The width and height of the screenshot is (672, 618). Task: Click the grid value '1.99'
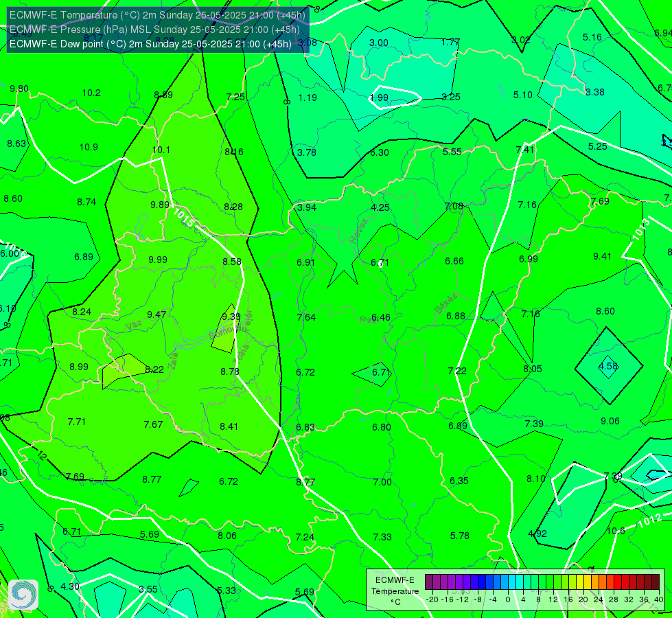click(379, 98)
